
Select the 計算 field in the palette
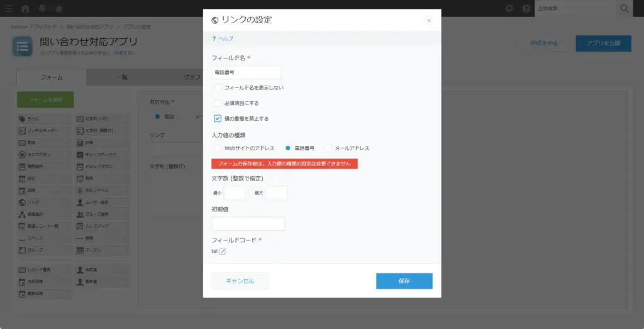tap(103, 143)
